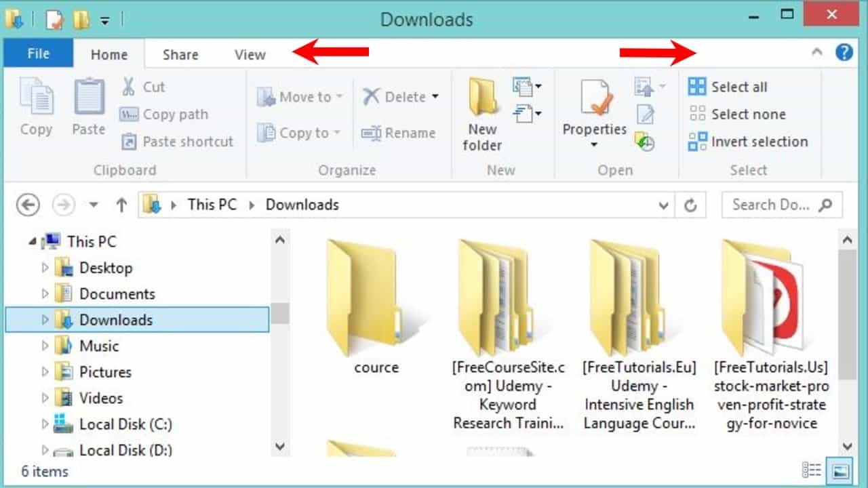The width and height of the screenshot is (868, 488).
Task: Click the Back navigation arrow
Action: pos(28,205)
